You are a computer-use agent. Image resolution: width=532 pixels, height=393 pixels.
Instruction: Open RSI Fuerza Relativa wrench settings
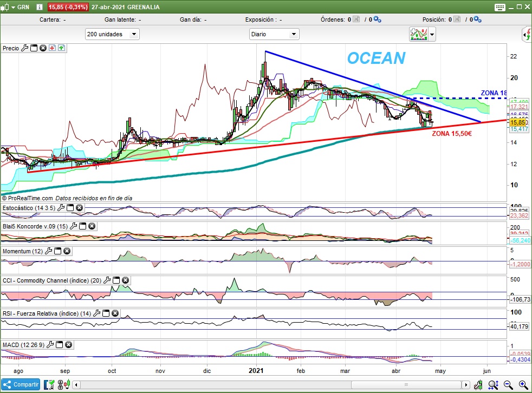pos(96,313)
